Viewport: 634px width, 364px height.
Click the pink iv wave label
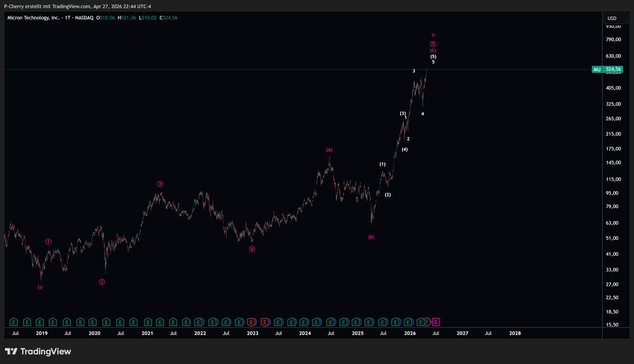point(40,288)
